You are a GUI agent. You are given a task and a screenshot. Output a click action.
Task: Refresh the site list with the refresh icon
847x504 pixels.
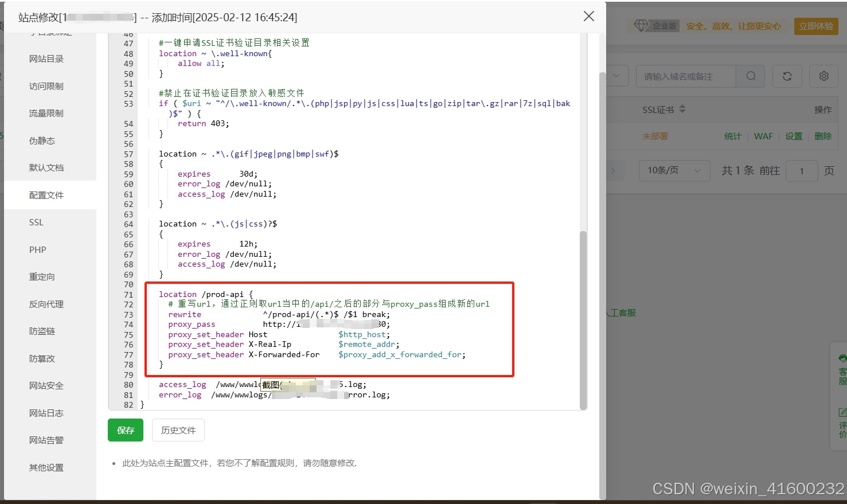(787, 75)
